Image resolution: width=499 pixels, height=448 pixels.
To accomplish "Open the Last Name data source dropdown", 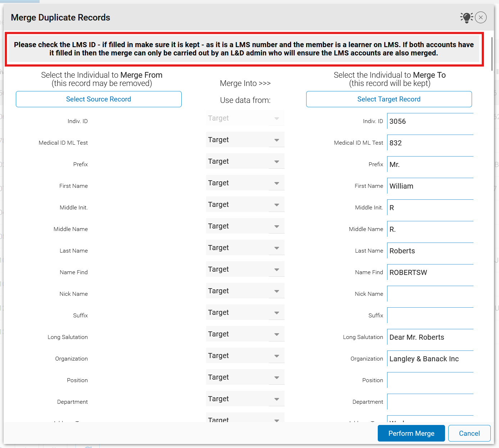I will click(245, 248).
